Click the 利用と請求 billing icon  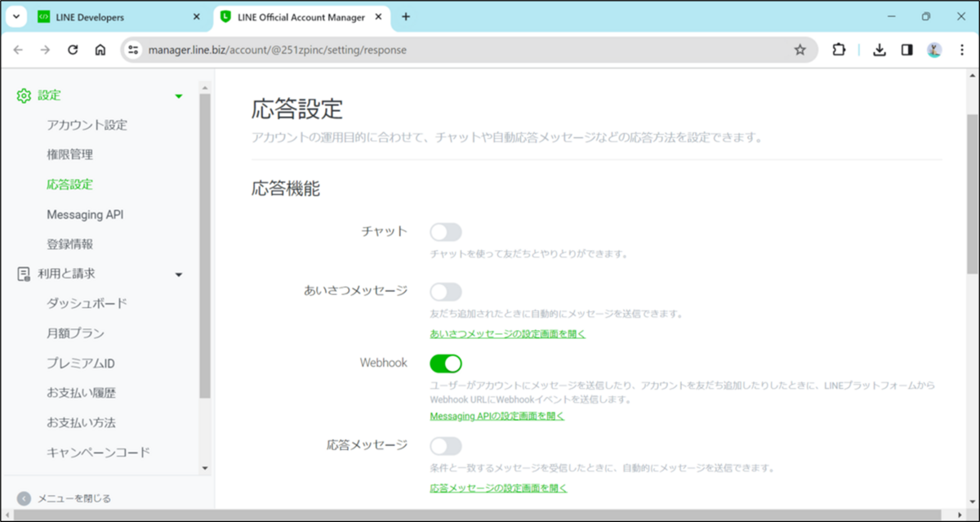point(24,274)
